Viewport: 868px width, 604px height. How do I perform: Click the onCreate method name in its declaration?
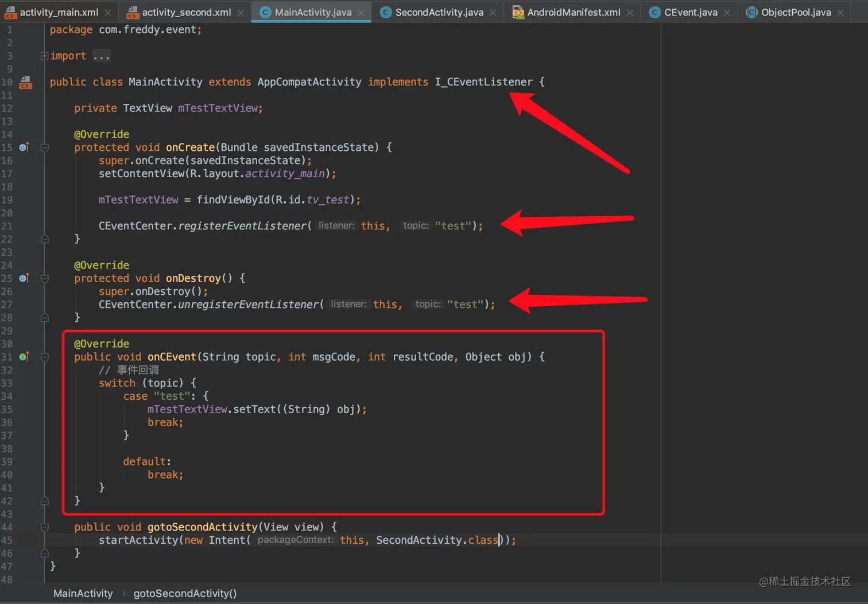(190, 147)
